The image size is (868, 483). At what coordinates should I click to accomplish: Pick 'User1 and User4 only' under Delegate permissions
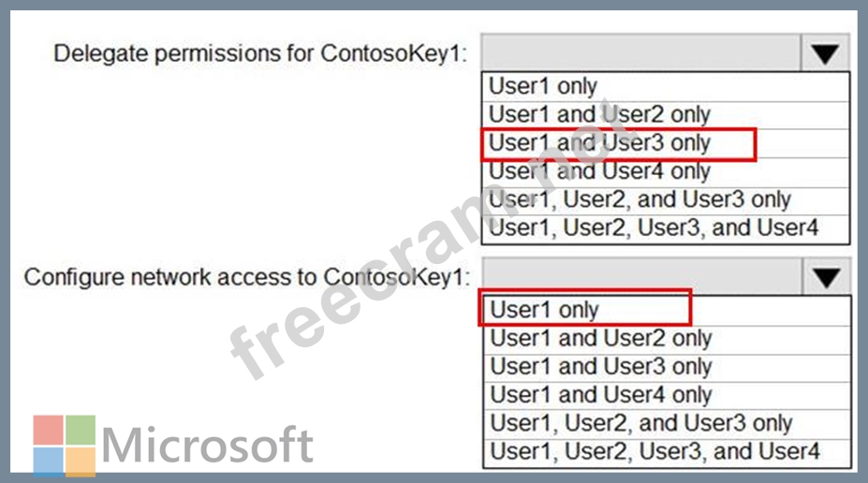click(599, 171)
